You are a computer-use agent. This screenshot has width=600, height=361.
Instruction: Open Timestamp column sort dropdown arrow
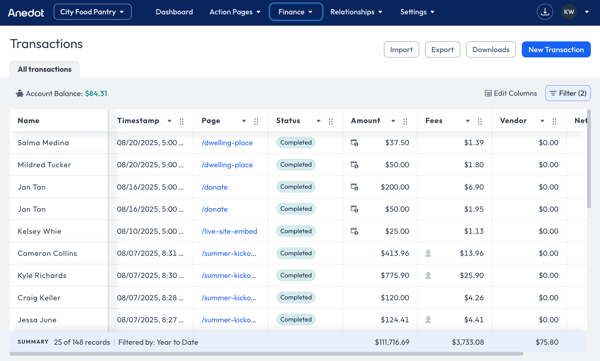pyautogui.click(x=170, y=121)
